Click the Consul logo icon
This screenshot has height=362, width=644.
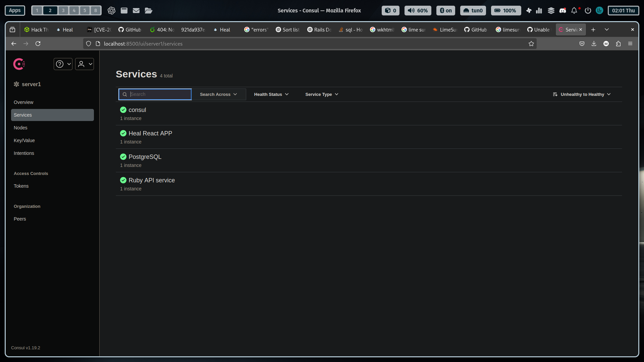pos(19,64)
